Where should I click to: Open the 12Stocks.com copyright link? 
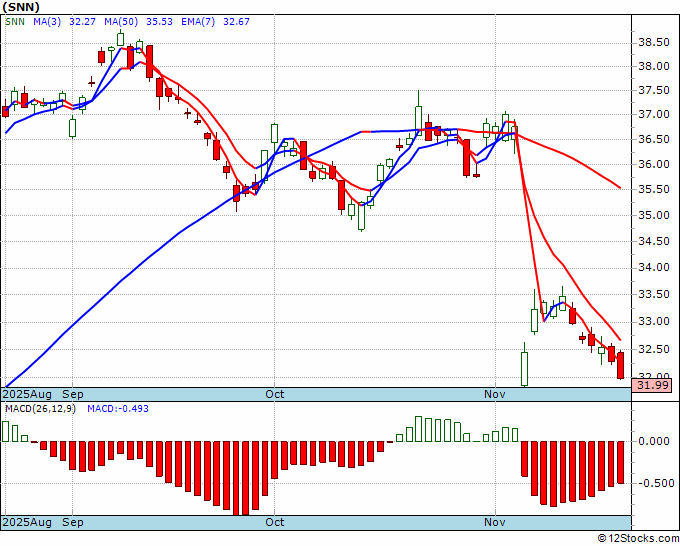pos(638,538)
